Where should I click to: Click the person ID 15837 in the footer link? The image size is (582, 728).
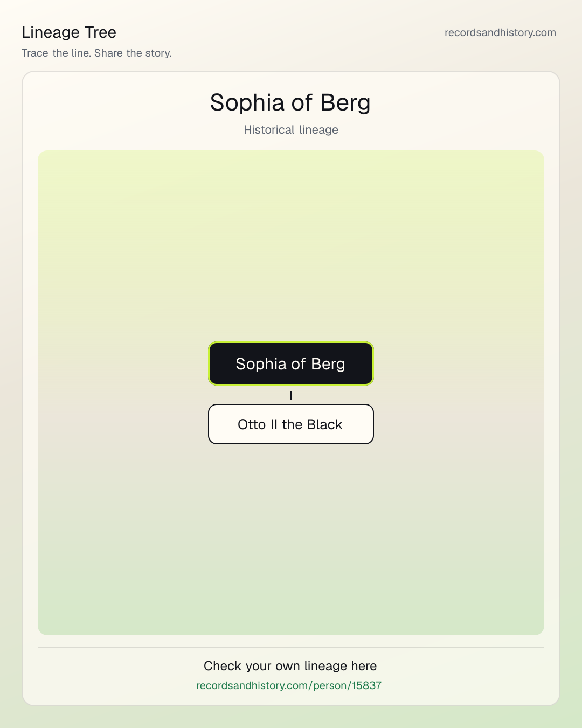[366, 685]
